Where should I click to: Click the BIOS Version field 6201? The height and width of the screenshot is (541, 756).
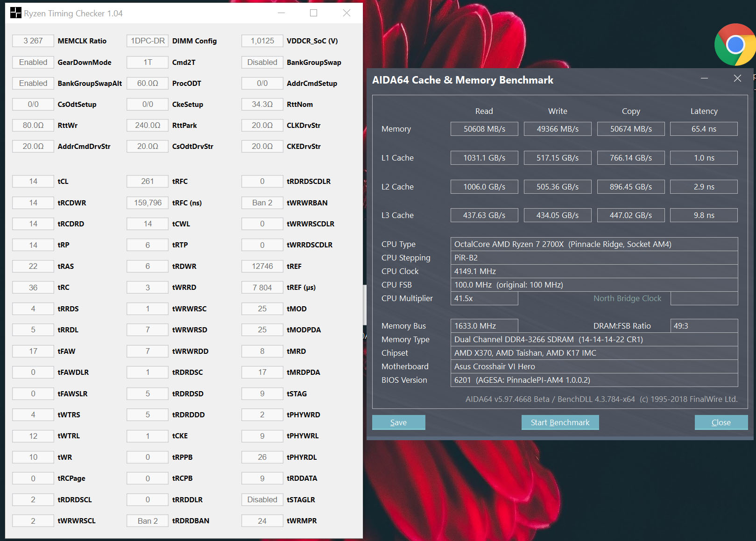click(594, 380)
